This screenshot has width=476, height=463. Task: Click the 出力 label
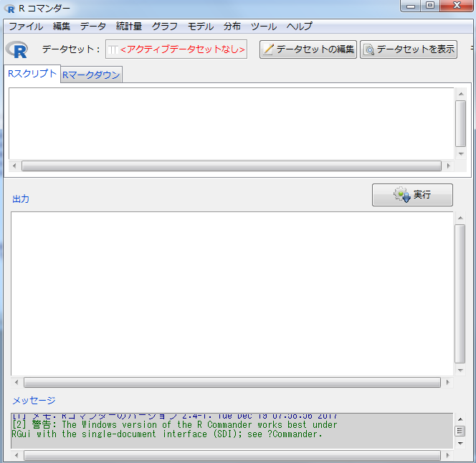click(21, 199)
